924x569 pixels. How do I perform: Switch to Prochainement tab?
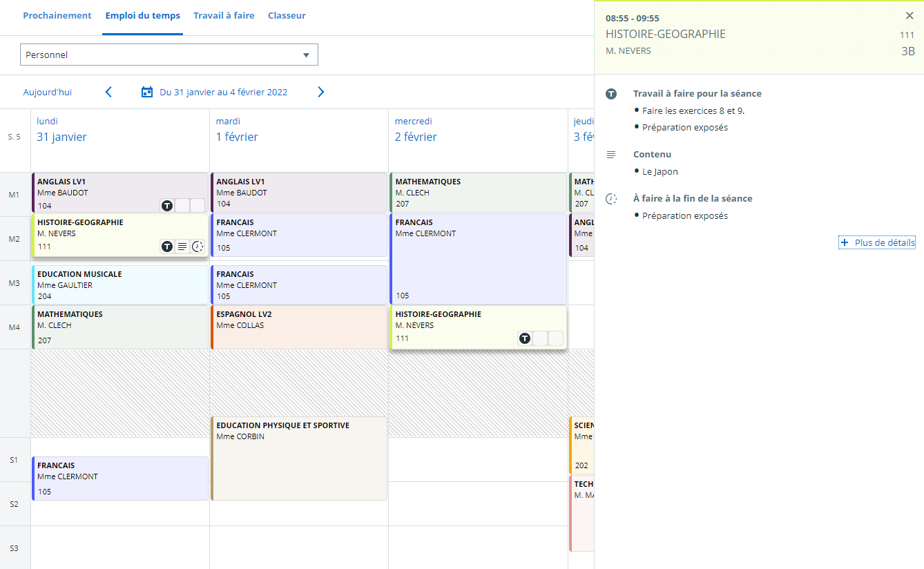pyautogui.click(x=57, y=16)
